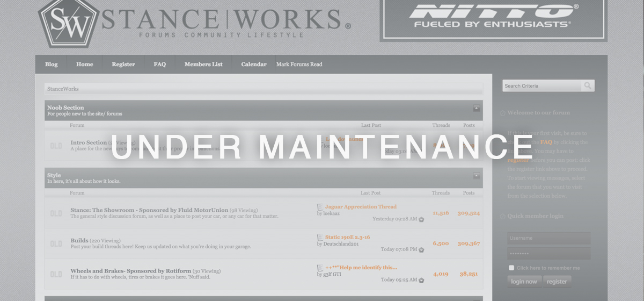The width and height of the screenshot is (644, 301).
Task: Open the Nitto Fueled by Enthusiasts banner
Action: [x=493, y=20]
